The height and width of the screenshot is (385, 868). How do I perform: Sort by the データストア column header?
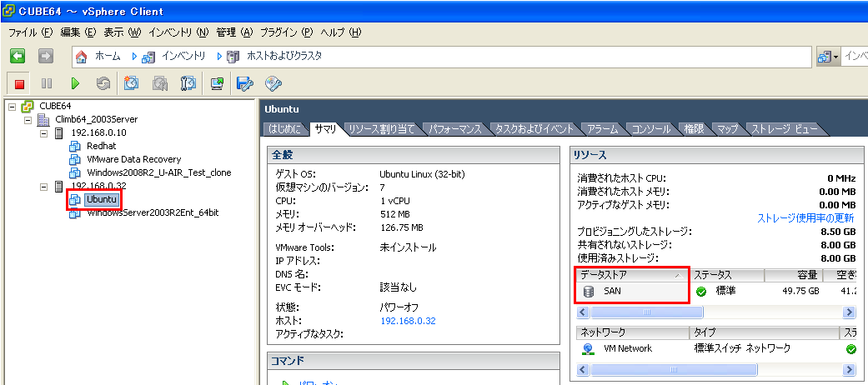pos(631,275)
